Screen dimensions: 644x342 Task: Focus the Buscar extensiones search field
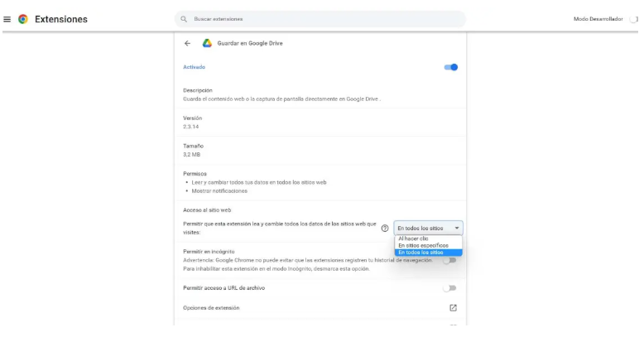click(x=320, y=19)
